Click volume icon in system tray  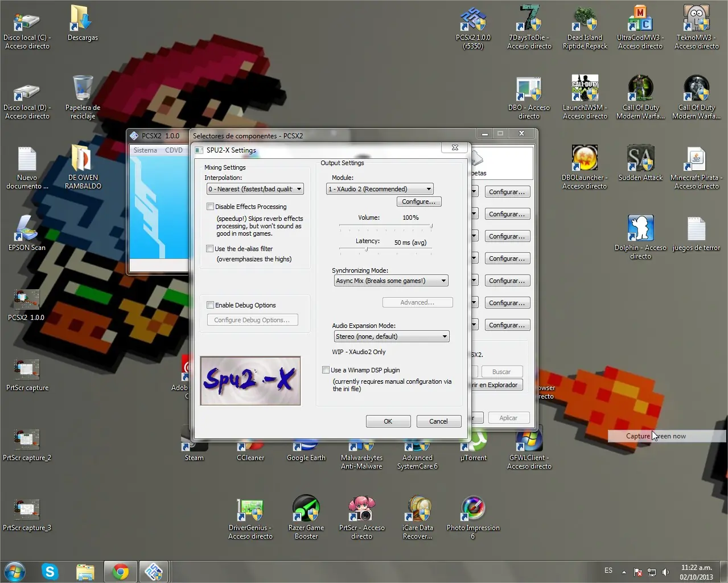tap(665, 572)
